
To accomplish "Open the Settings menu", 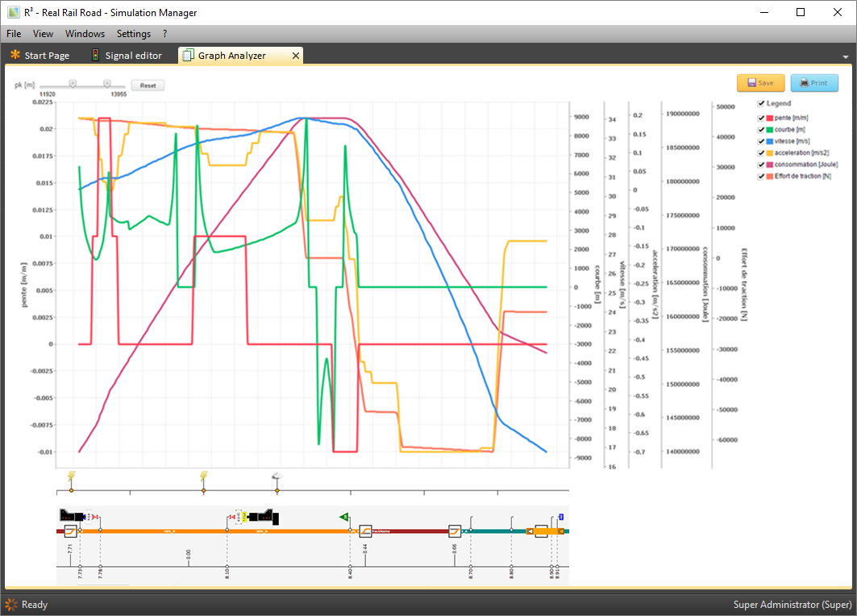I will click(x=134, y=34).
